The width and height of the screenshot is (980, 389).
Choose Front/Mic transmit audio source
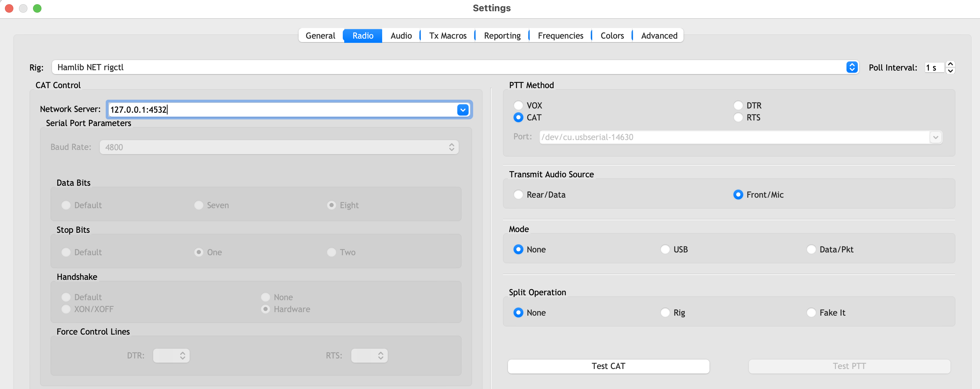(x=758, y=195)
